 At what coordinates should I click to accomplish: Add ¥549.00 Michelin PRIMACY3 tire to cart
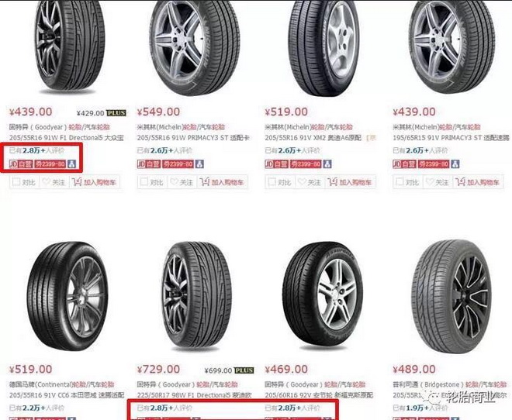click(x=223, y=182)
